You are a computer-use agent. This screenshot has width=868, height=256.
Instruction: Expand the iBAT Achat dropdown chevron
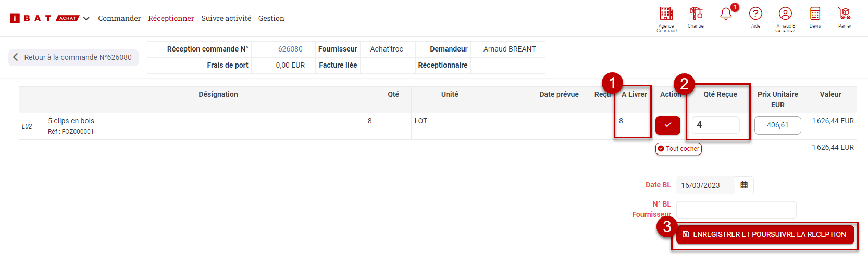point(86,19)
